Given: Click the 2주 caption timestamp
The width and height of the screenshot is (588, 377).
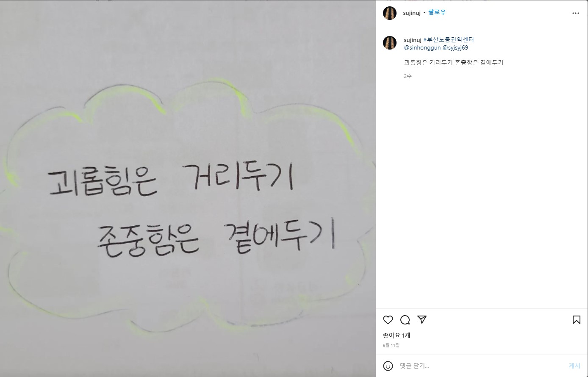Looking at the screenshot, I should tap(408, 76).
